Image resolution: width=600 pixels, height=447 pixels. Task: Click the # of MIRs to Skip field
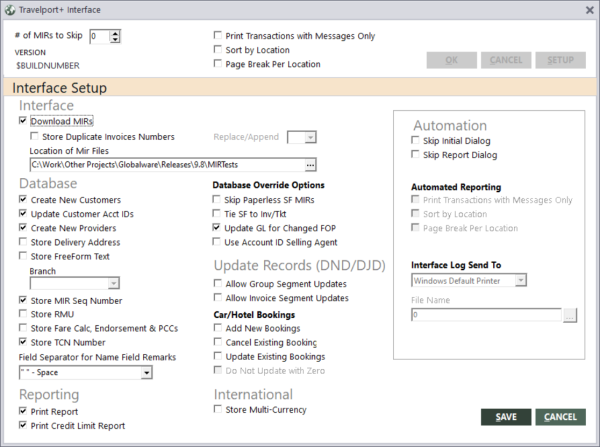(100, 36)
